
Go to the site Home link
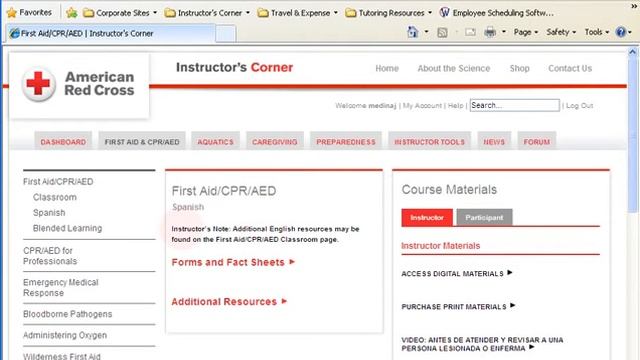387,69
